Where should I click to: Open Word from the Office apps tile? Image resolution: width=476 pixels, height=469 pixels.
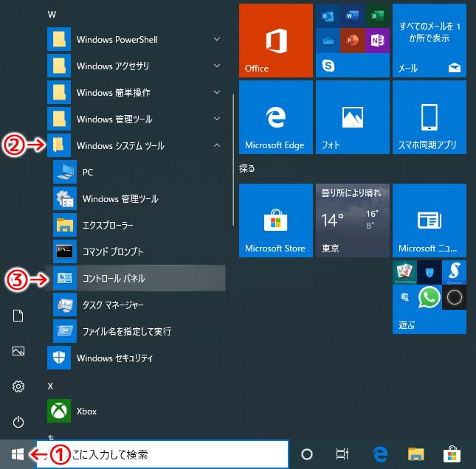click(x=353, y=15)
